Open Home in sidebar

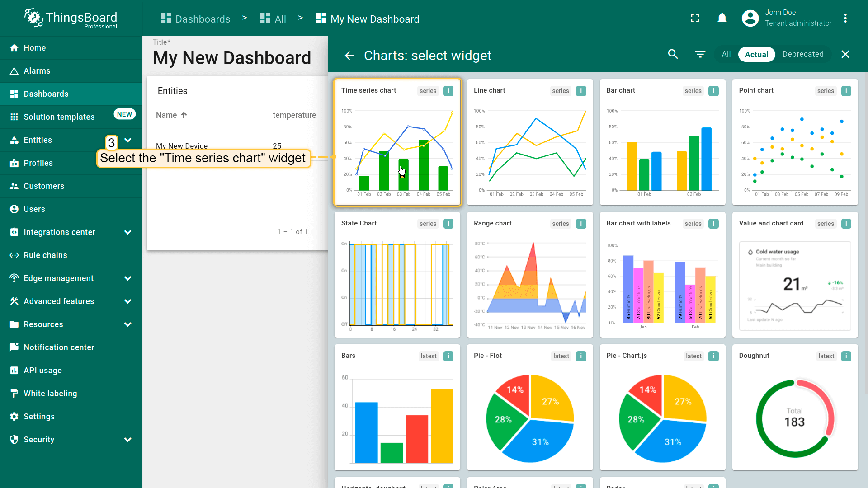71,48
